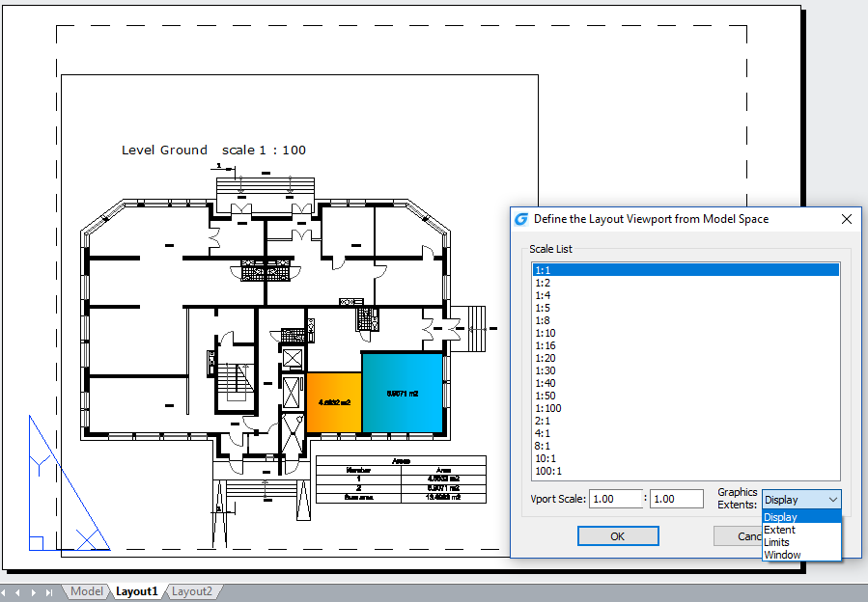The width and height of the screenshot is (868, 602).
Task: Click the Areas table in the drawing
Action: (401, 479)
